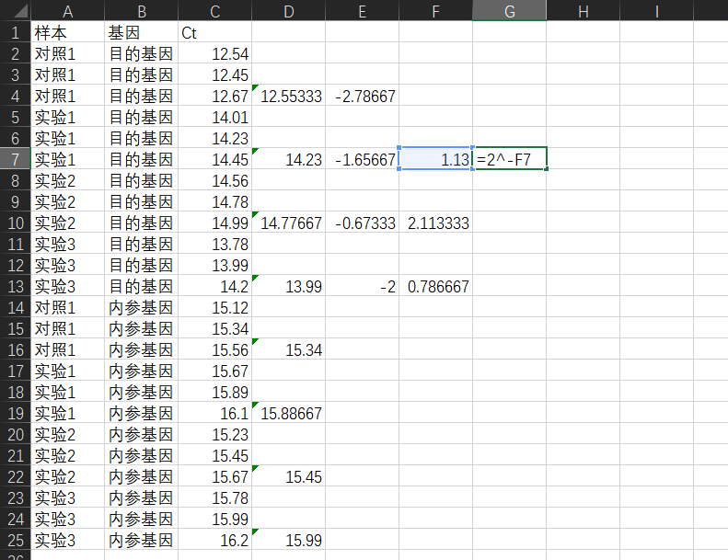Select the column G header
This screenshot has width=728, height=560.
(509, 10)
